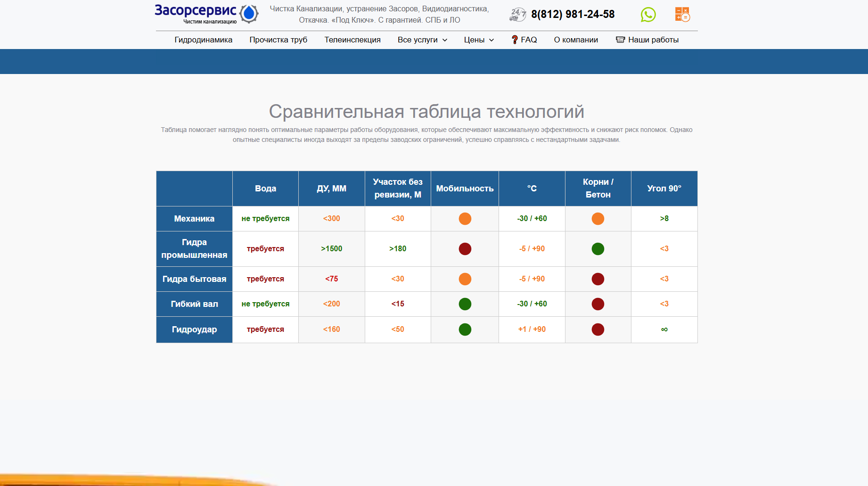The image size is (868, 486).
Task: Click the <15 section length value
Action: tap(398, 304)
